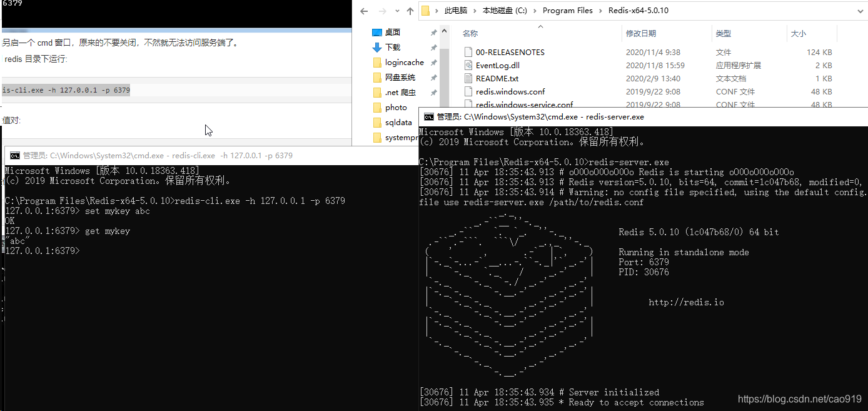Click the sqldata yellow folder icon
Screen dimensions: 868x411
tap(377, 123)
